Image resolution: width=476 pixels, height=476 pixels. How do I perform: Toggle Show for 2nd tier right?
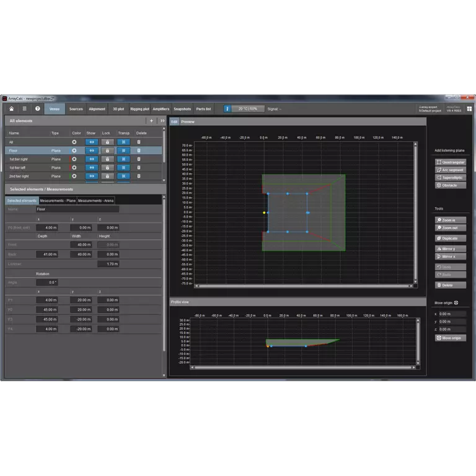tap(92, 176)
